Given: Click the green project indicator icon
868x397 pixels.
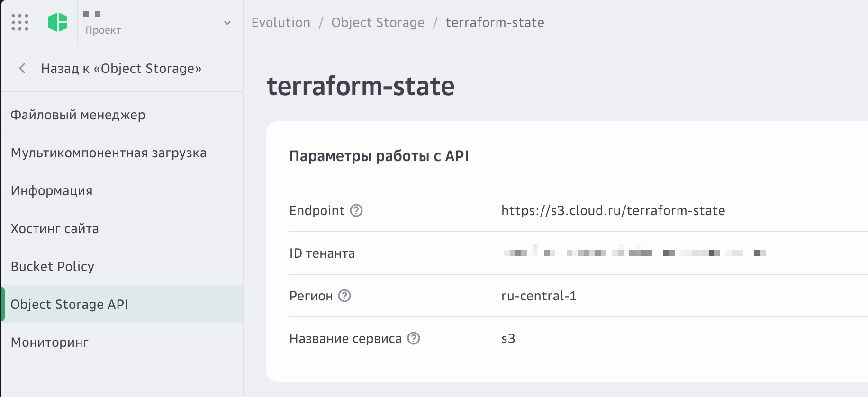Looking at the screenshot, I should point(58,22).
